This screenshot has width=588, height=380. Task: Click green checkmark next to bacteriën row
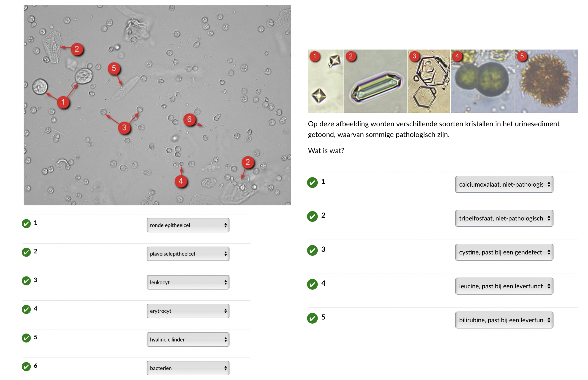click(26, 366)
